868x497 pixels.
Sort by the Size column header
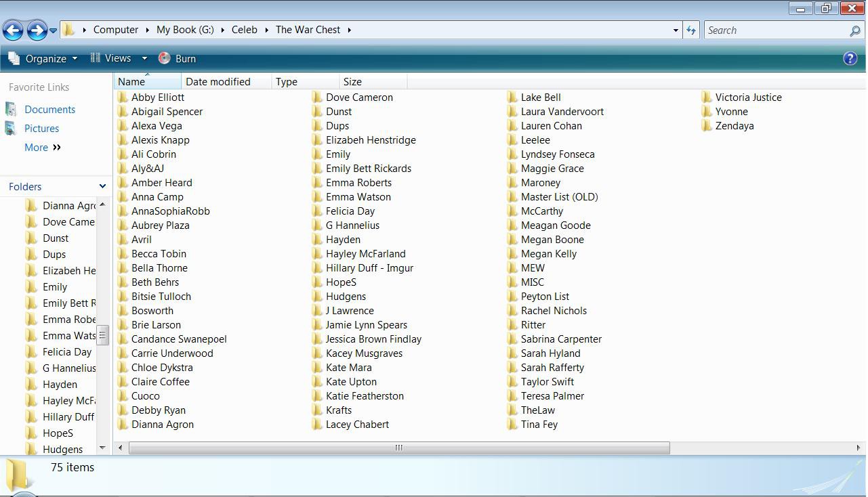[352, 82]
